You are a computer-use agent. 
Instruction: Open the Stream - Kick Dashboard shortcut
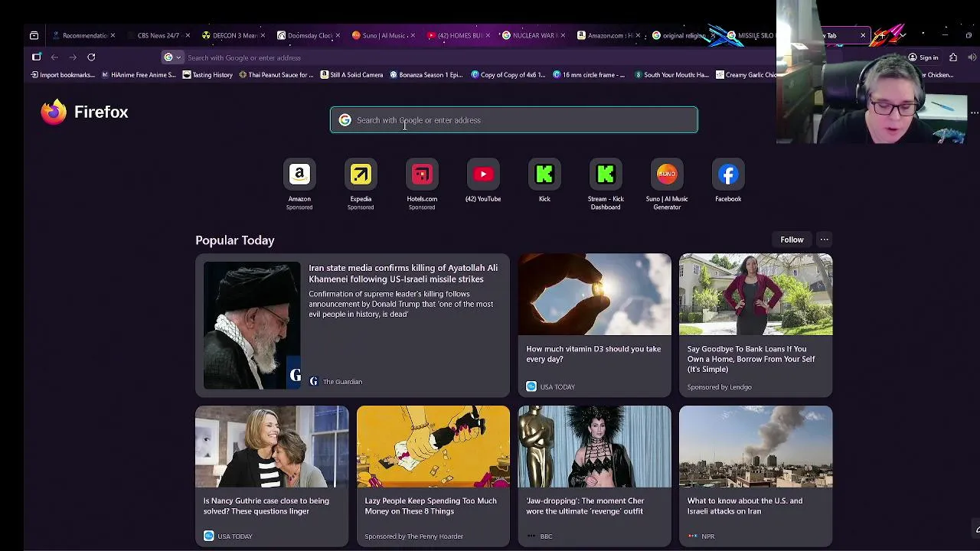tap(606, 174)
